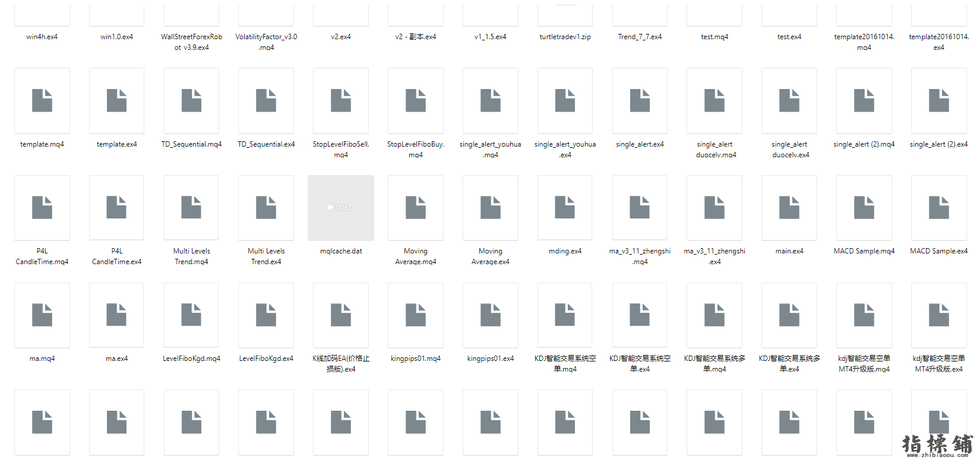The image size is (980, 460).
Task: Click the LevelFiboKgd.mq4 file icon
Action: coord(191,315)
